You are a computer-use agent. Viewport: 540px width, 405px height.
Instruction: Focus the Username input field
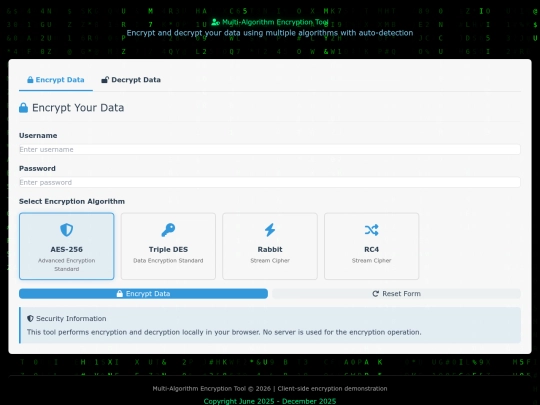pos(270,149)
